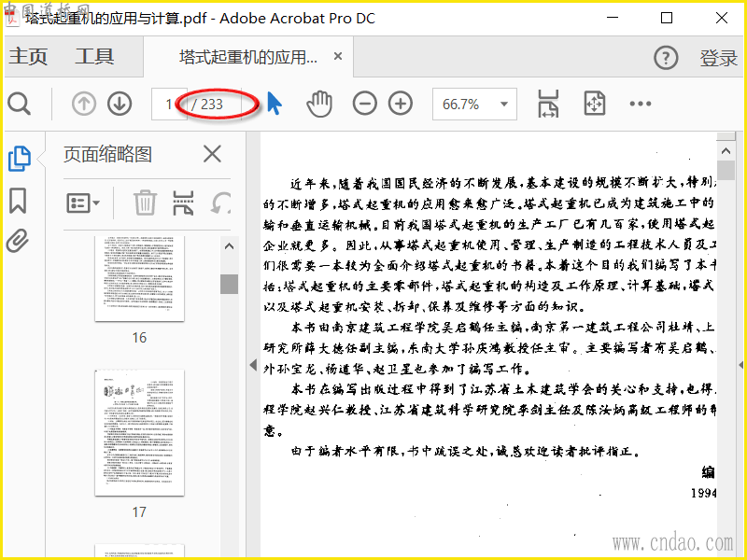Collapse the left navigation pane arrow

(x=253, y=365)
